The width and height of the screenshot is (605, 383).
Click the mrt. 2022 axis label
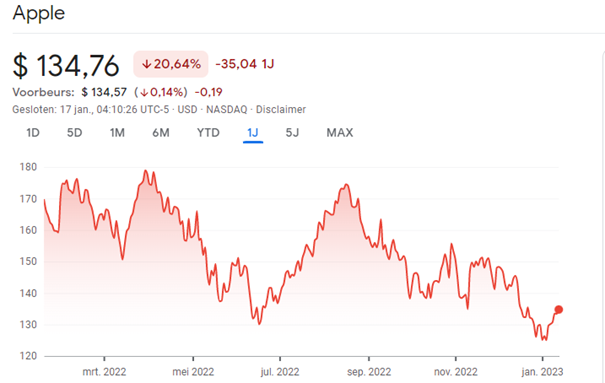(104, 372)
